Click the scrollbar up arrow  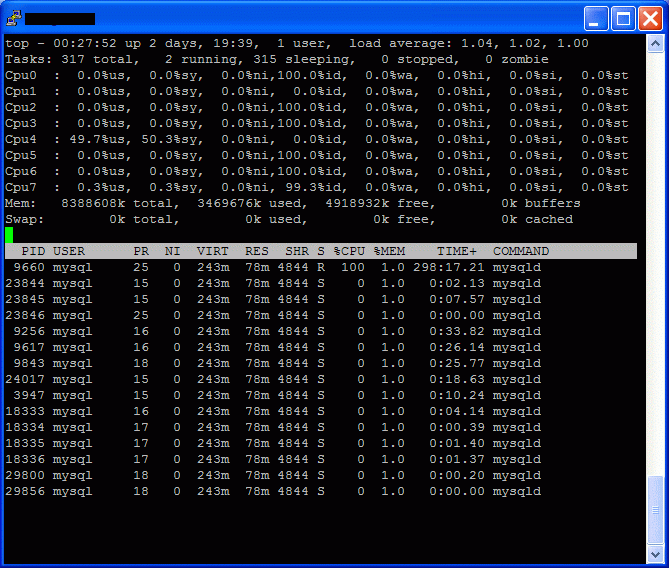pyautogui.click(x=655, y=44)
